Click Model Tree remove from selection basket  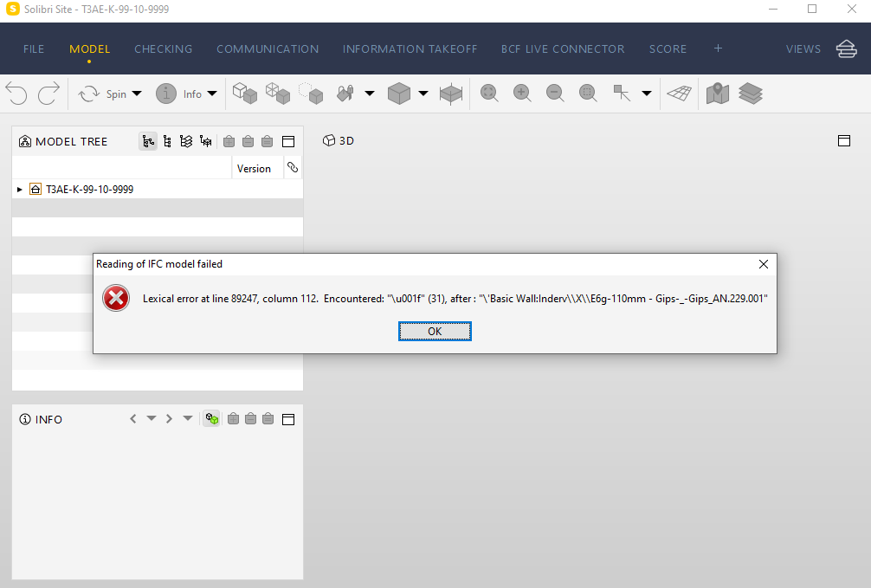point(248,142)
